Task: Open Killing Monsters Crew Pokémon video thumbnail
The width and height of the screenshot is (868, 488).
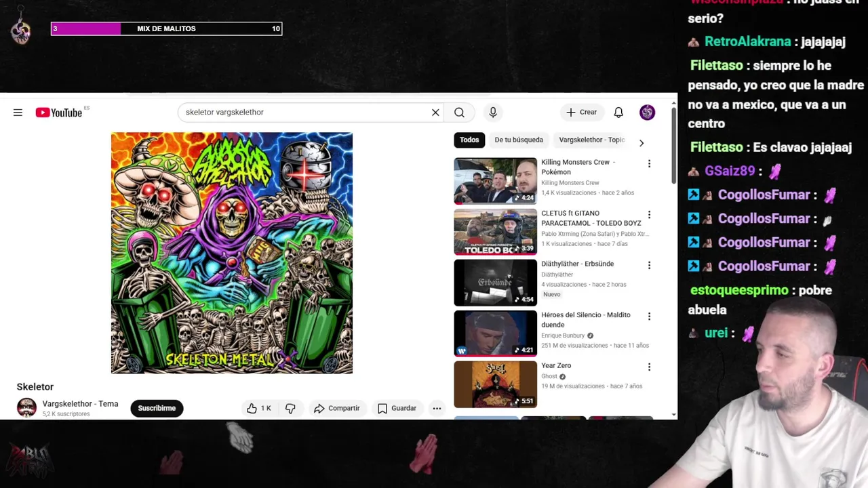Action: pyautogui.click(x=495, y=181)
